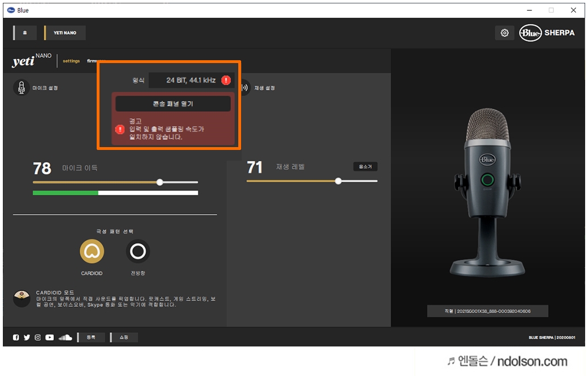Click the playback level slider handle
588x376 pixels.
pos(338,181)
